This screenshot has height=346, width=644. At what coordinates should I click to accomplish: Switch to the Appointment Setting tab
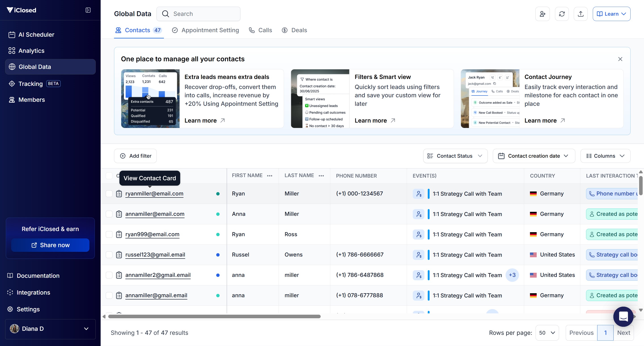(205, 30)
